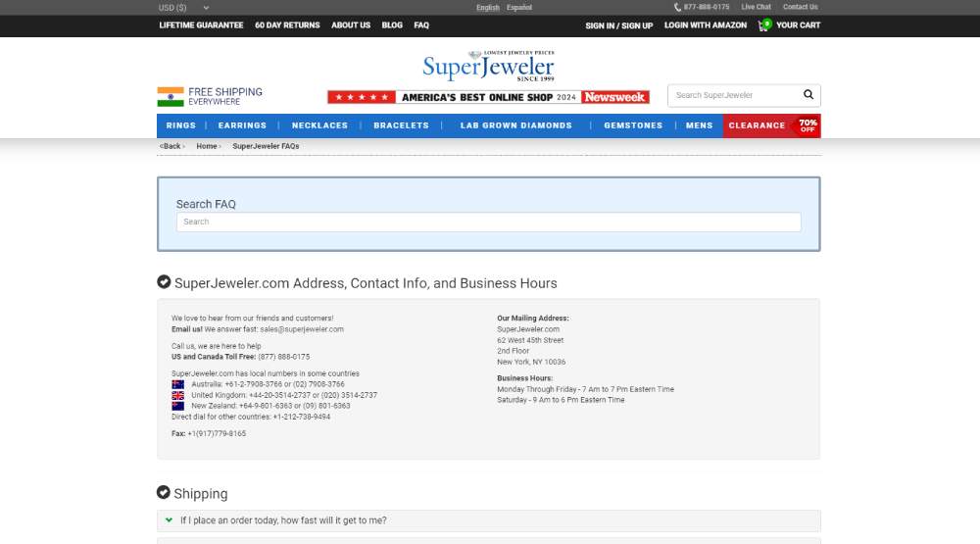This screenshot has height=544, width=980.
Task: Open the Blog link
Action: pyautogui.click(x=392, y=25)
